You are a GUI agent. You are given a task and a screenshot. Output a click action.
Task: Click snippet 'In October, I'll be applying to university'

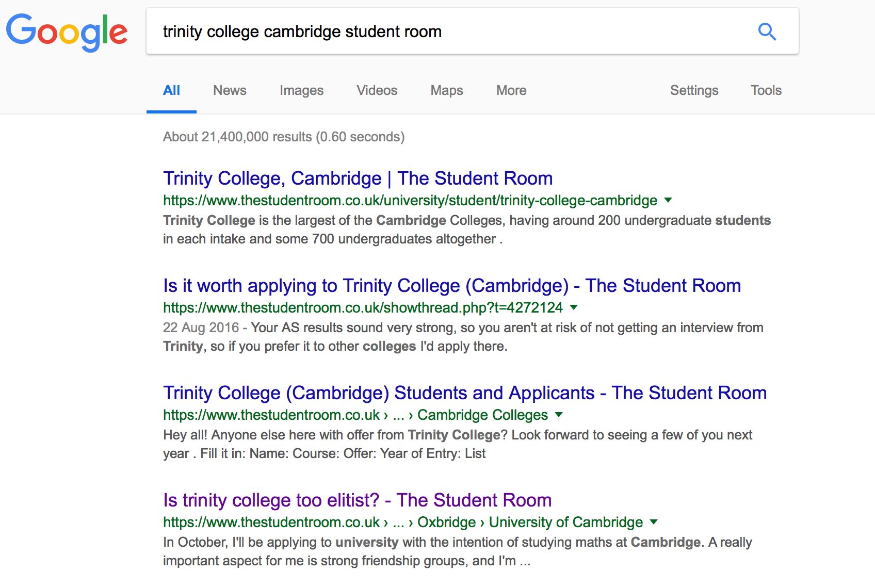458,551
